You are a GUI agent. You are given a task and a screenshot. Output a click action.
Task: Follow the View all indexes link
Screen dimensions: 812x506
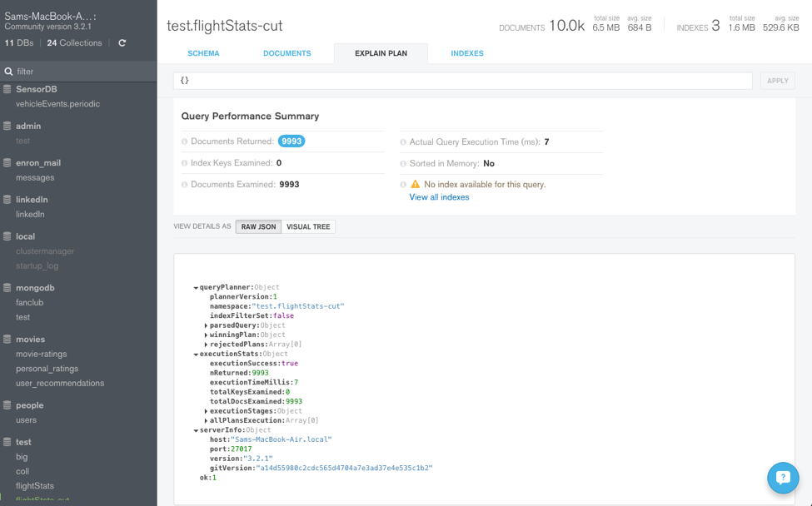point(439,197)
